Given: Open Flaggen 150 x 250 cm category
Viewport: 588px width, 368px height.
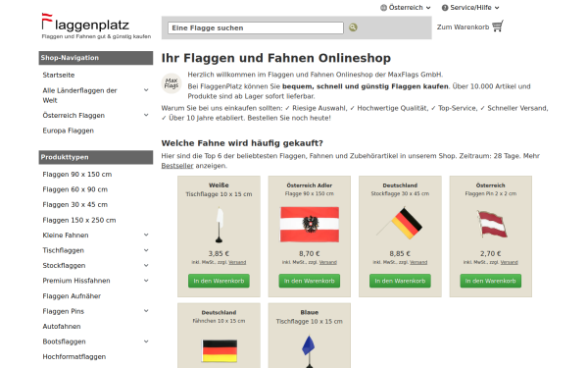Looking at the screenshot, I should pos(79,220).
